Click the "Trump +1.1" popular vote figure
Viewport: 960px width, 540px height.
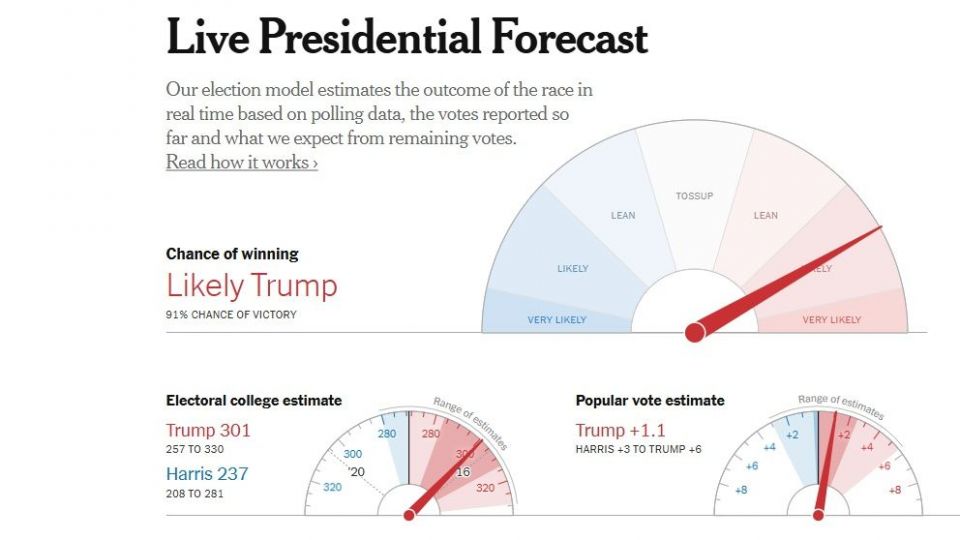point(620,431)
